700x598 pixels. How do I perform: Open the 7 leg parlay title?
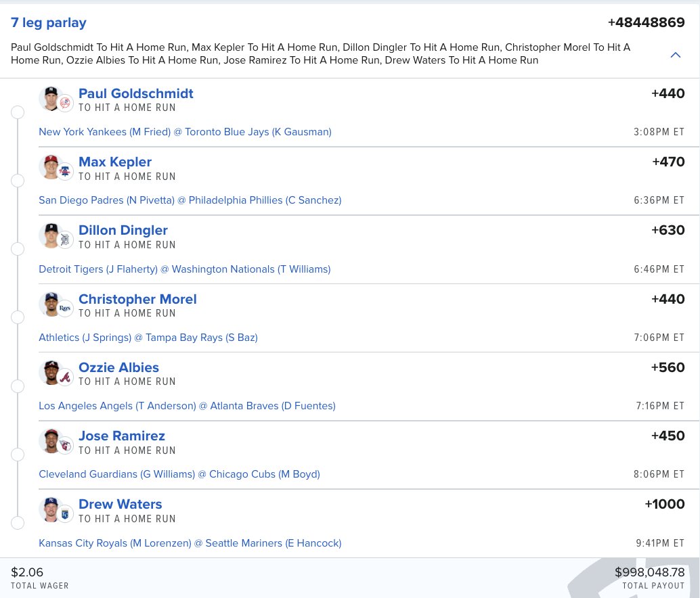coord(49,22)
